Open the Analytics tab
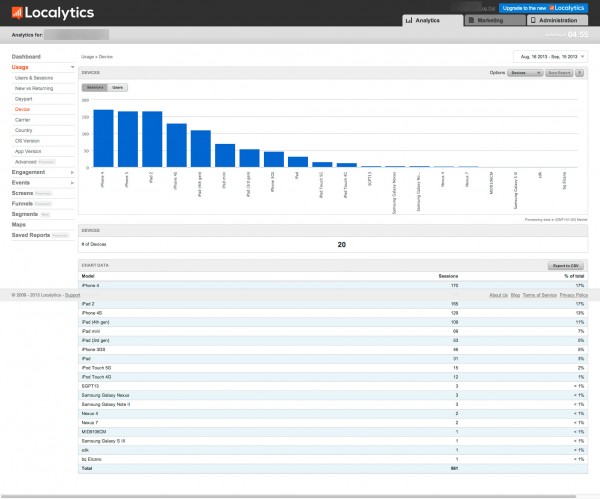Image resolution: width=600 pixels, height=499 pixels. pos(432,20)
